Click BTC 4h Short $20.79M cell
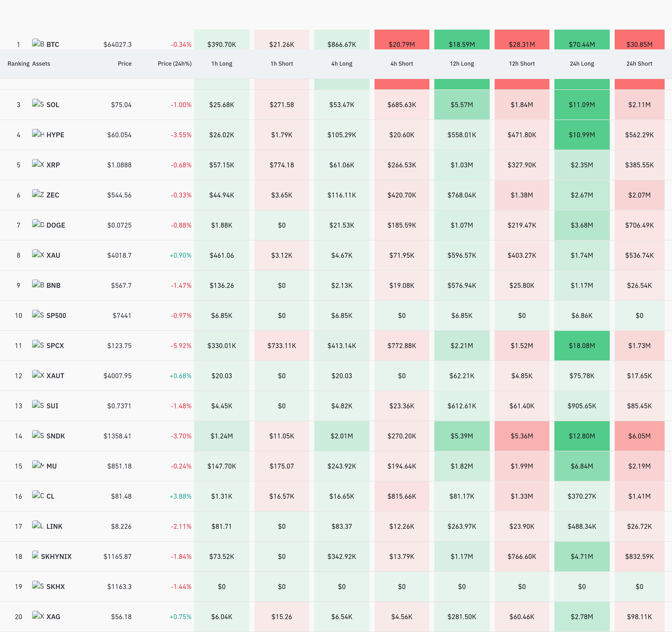672x632 pixels. pos(401,39)
